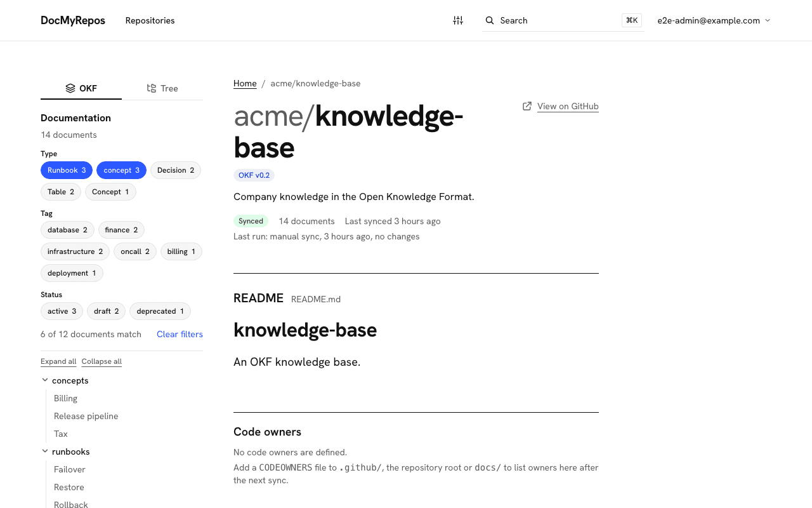Enable the capitalized Concept type filter
The height and width of the screenshot is (508, 812).
pyautogui.click(x=110, y=192)
